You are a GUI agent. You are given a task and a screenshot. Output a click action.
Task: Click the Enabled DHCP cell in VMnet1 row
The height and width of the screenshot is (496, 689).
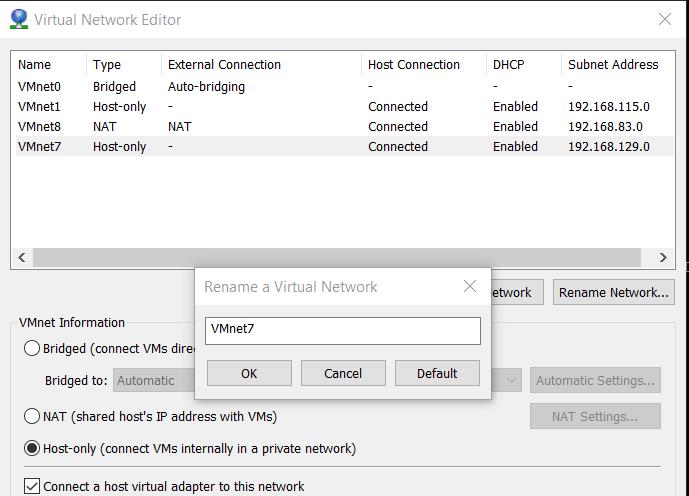pos(515,107)
